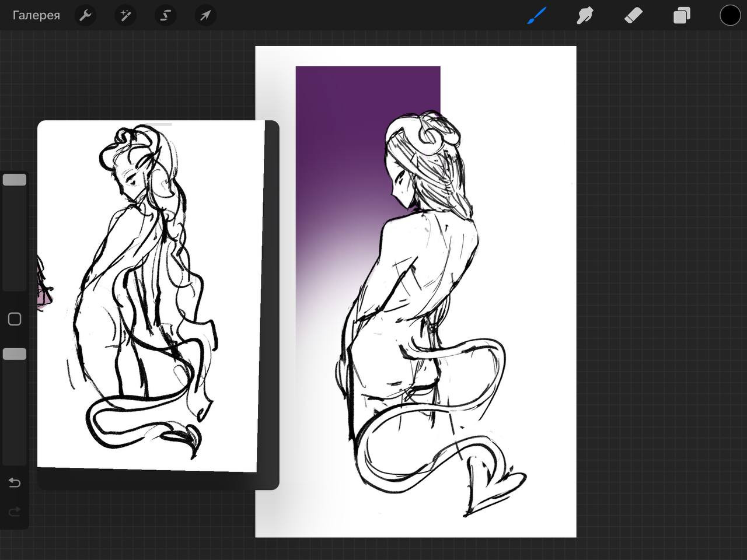Click the brush size slider handle

[x=15, y=180]
